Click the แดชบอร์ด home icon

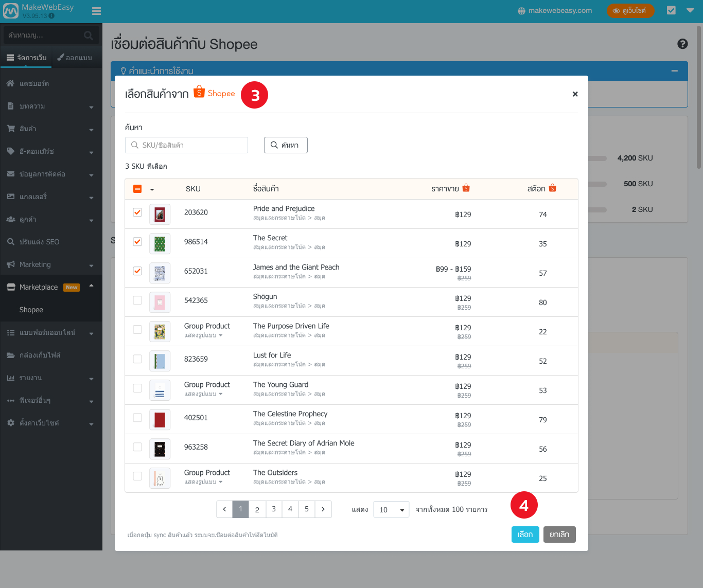[10, 83]
